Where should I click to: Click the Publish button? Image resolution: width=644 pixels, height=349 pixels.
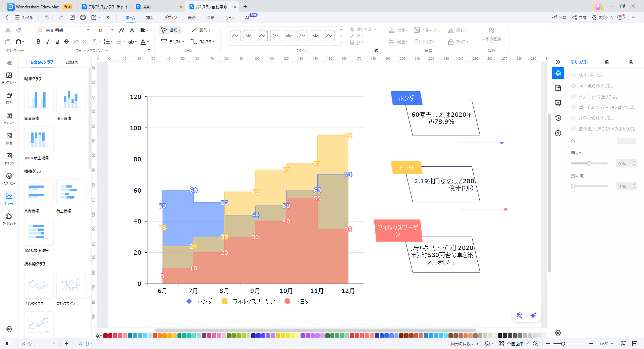[x=559, y=17]
